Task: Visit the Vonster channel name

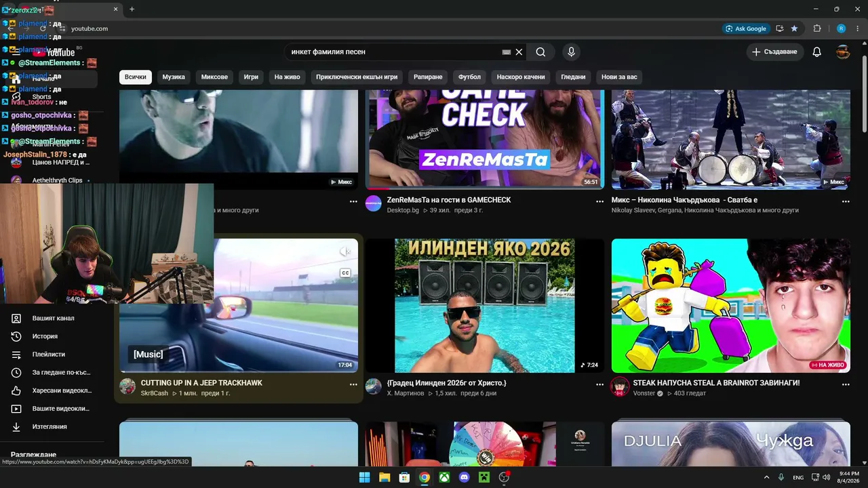Action: tap(644, 393)
